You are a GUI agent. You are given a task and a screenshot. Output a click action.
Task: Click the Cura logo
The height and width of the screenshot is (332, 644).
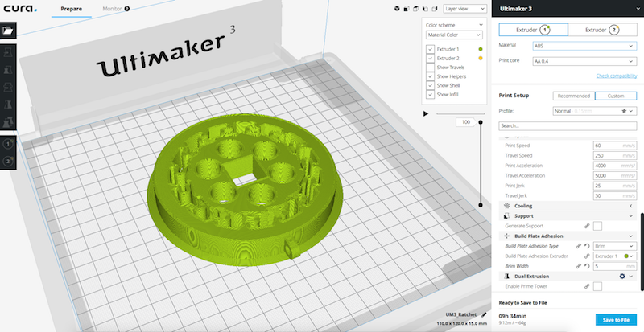(20, 8)
